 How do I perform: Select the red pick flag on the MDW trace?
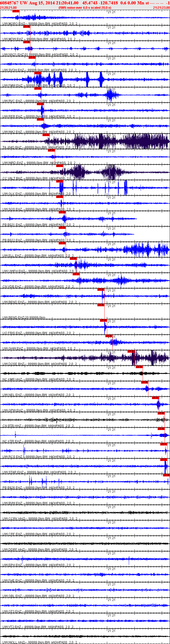[x=27, y=27]
